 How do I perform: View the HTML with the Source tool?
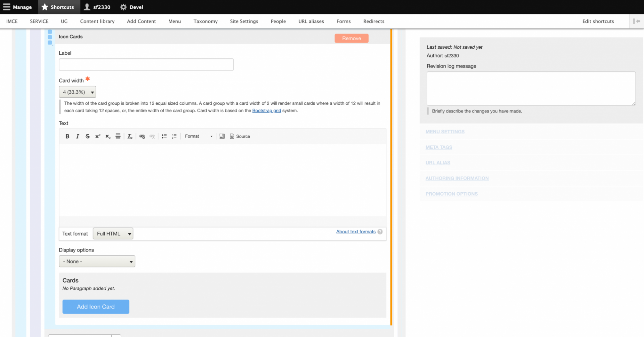click(239, 136)
